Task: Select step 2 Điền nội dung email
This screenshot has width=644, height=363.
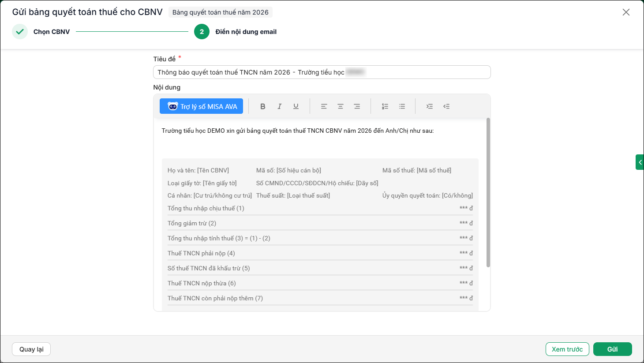Action: click(235, 32)
